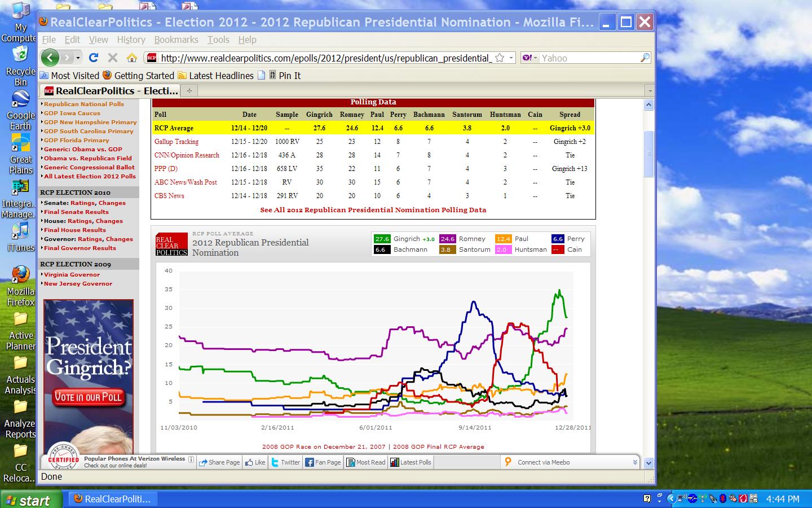The width and height of the screenshot is (812, 508).
Task: Open the Gallup Tracking poll link
Action: [x=176, y=142]
